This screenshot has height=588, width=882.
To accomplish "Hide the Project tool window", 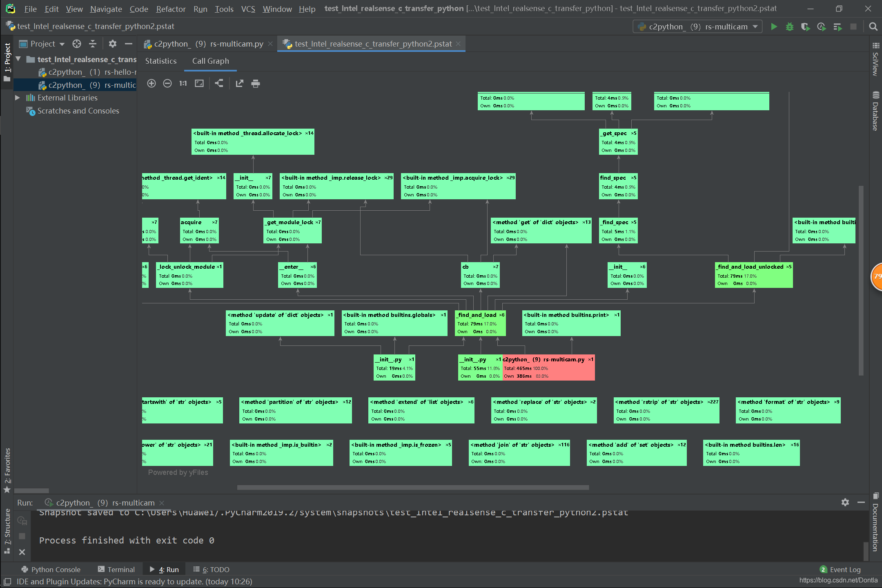I will pos(129,44).
